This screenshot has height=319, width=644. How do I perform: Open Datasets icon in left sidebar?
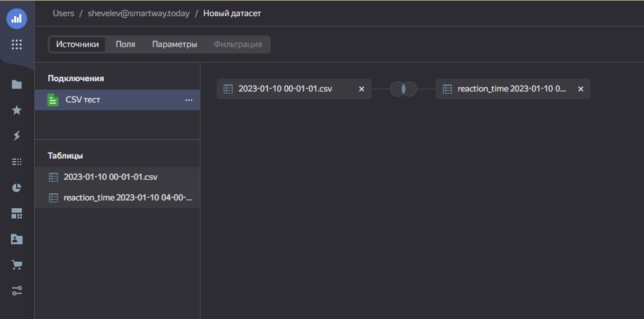[17, 162]
